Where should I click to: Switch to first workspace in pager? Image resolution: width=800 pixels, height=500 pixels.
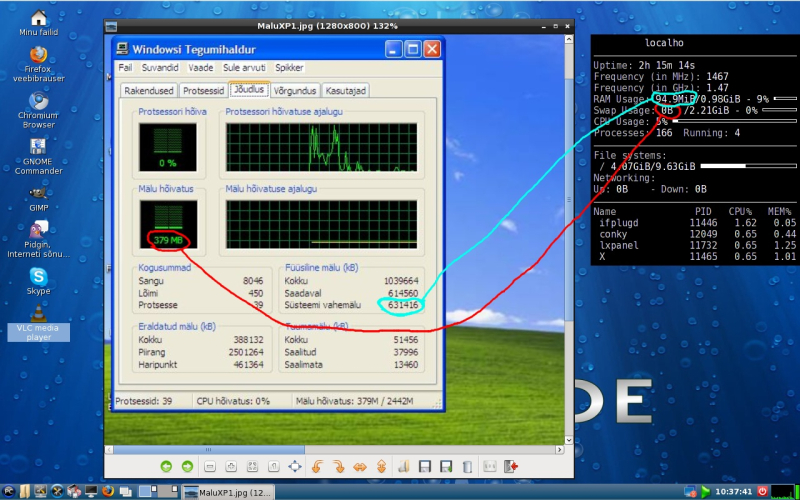(147, 492)
